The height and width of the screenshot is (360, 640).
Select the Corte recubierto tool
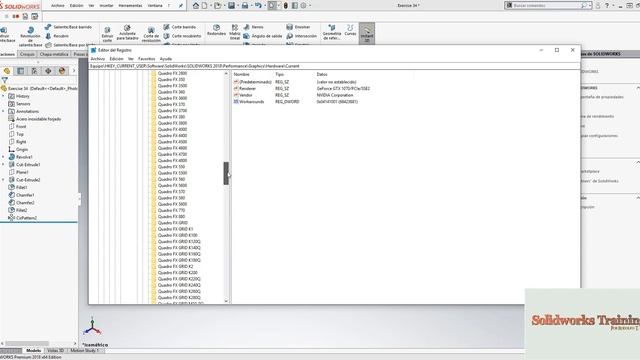coord(182,36)
